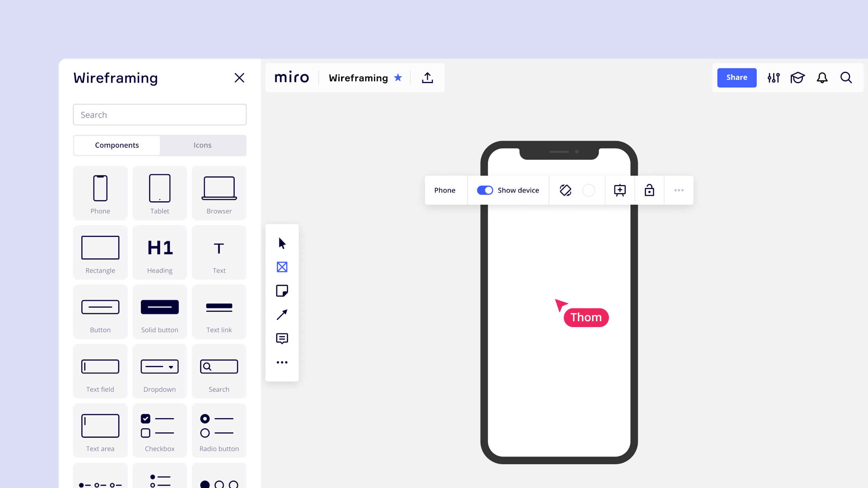Image resolution: width=868 pixels, height=488 pixels.
Task: Open notifications bell icon
Action: (x=822, y=78)
